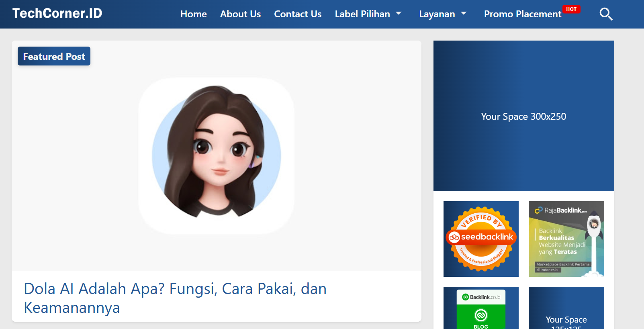Click the Your Space 125x125 ad slot

pyautogui.click(x=566, y=308)
